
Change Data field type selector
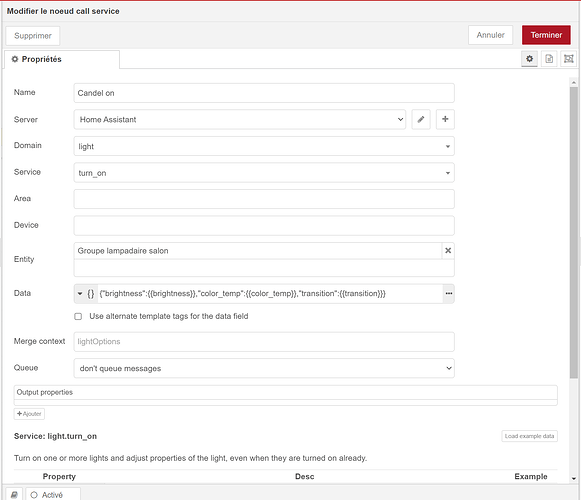click(86, 294)
